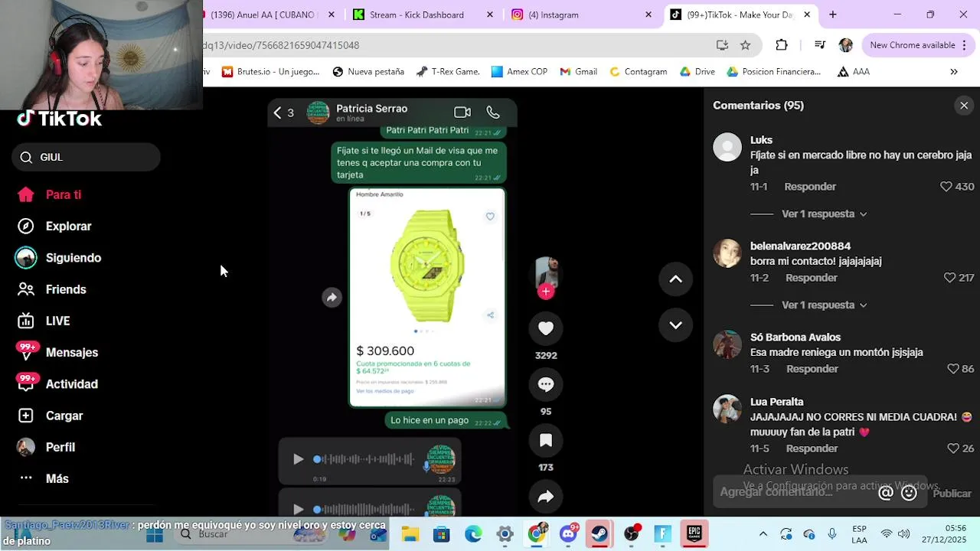The image size is (980, 551).
Task: Open the Friends section
Action: click(x=52, y=289)
